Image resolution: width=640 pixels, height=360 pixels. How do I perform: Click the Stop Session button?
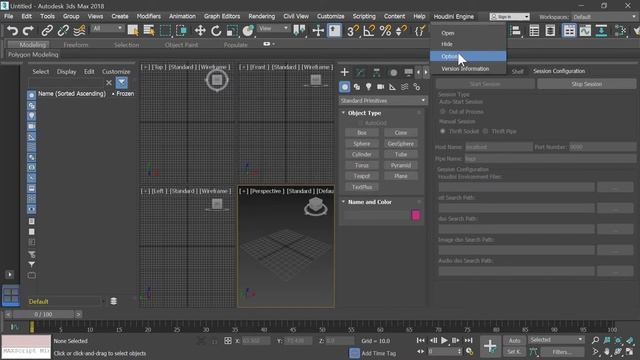point(586,84)
